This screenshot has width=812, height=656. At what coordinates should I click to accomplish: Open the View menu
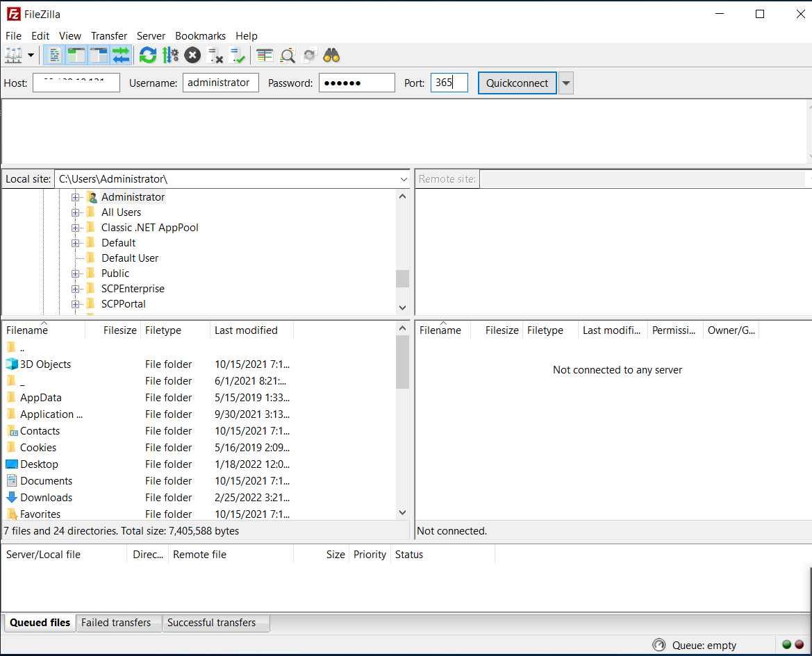click(70, 35)
